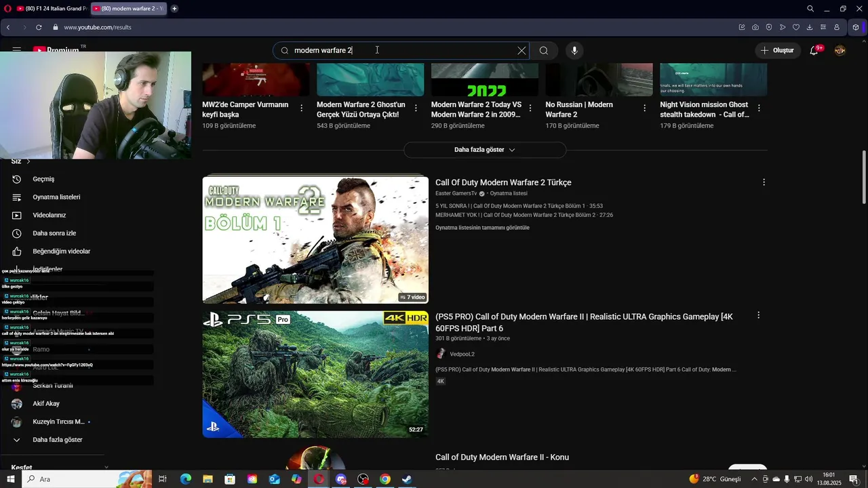Screen dimensions: 868x488
Task: Open the BÖLÜM 1 playlist thumbnail
Action: click(315, 240)
